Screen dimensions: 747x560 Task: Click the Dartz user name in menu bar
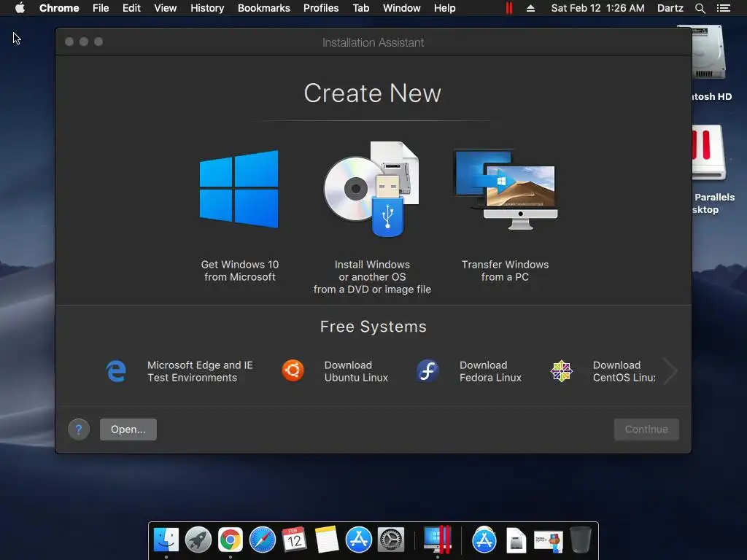click(670, 8)
